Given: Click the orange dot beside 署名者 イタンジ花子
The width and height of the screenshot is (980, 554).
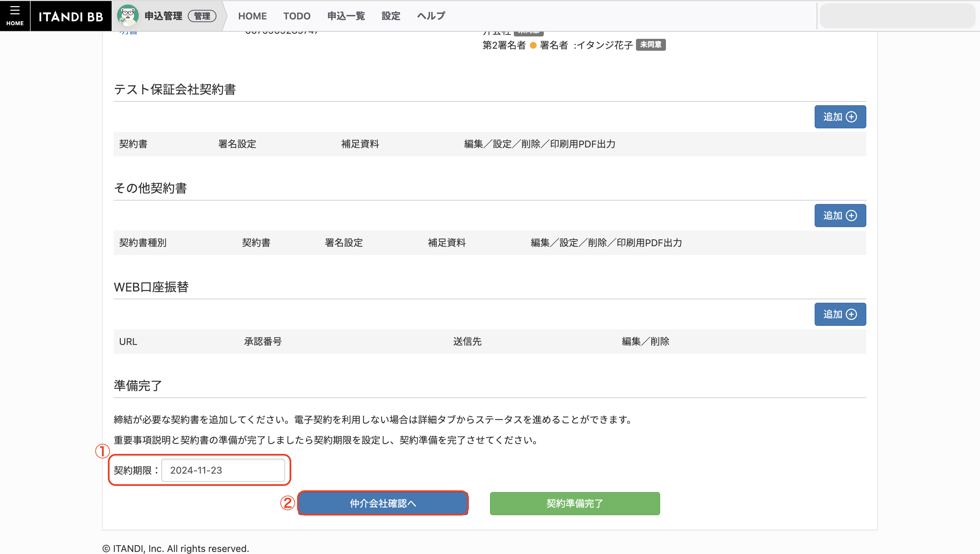Looking at the screenshot, I should point(533,45).
